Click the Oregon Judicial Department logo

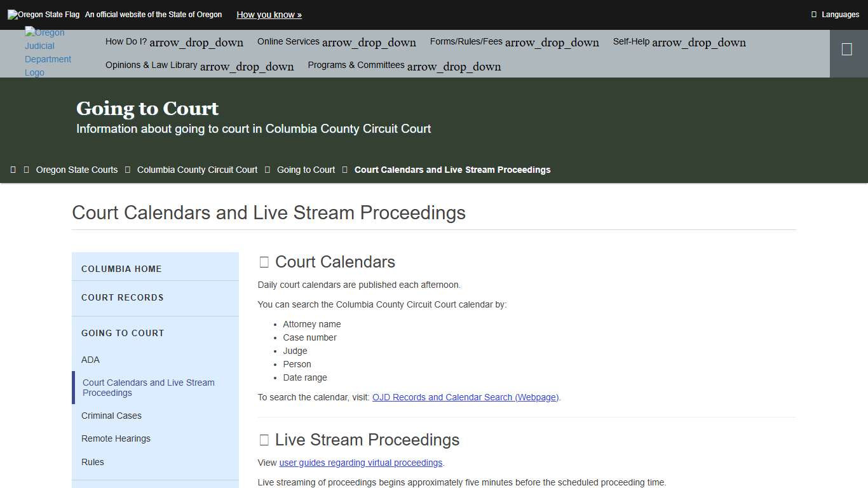coord(48,52)
